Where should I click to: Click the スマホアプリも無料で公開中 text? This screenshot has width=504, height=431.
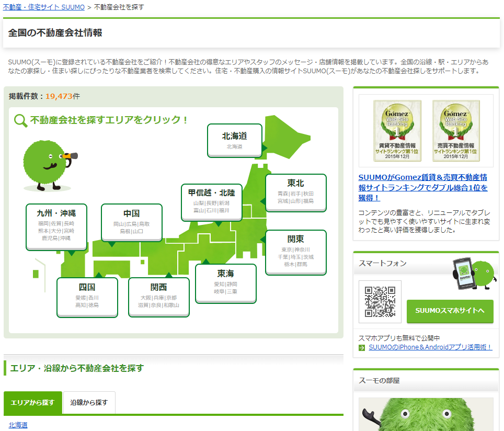[399, 338]
